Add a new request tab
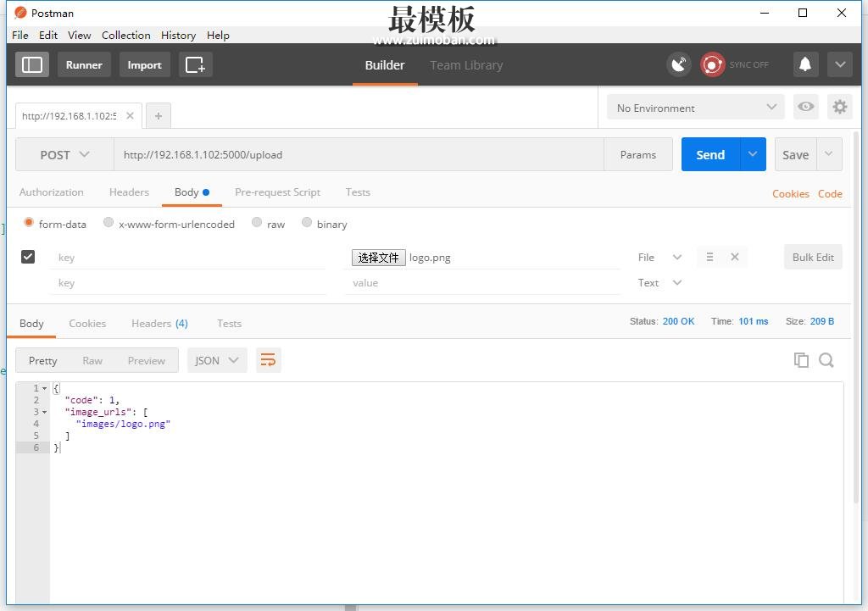This screenshot has width=868, height=611. pyautogui.click(x=159, y=115)
